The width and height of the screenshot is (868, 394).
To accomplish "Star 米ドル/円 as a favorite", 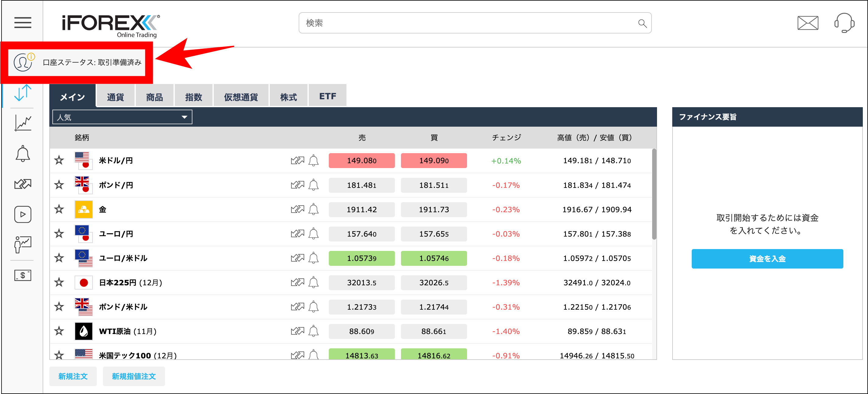I will coord(59,160).
